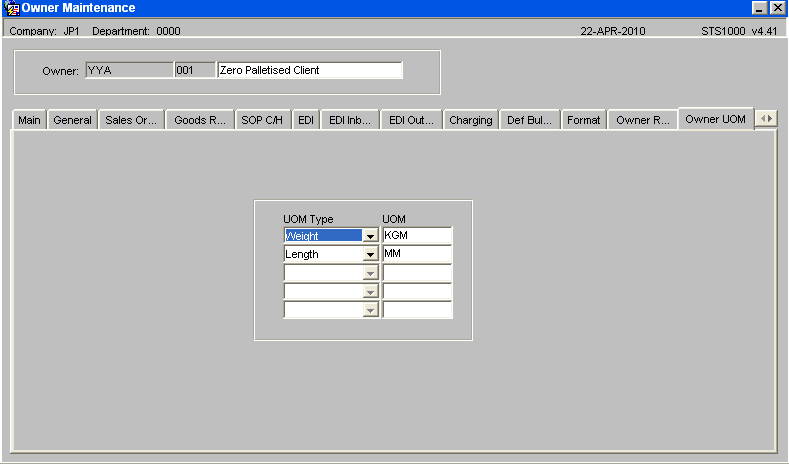Click the Owner code field YYA
Viewport: 789px width, 464px height.
[x=129, y=70]
